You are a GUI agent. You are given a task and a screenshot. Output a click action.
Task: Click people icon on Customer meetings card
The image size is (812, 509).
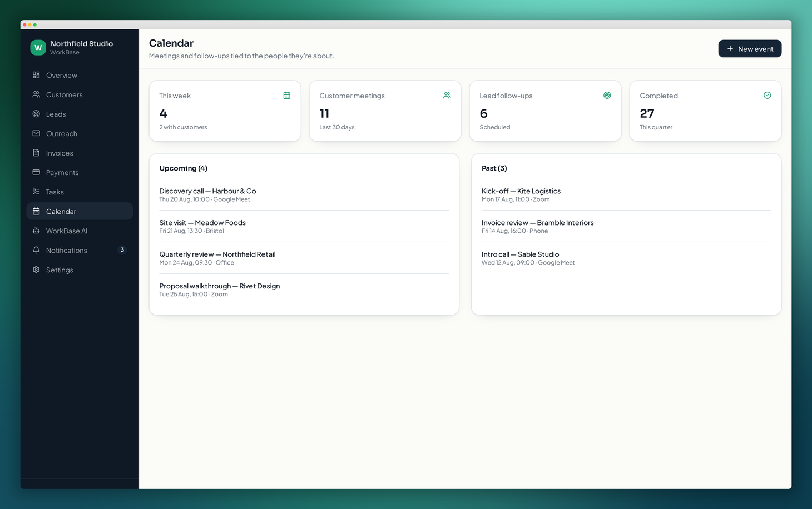[x=447, y=96]
